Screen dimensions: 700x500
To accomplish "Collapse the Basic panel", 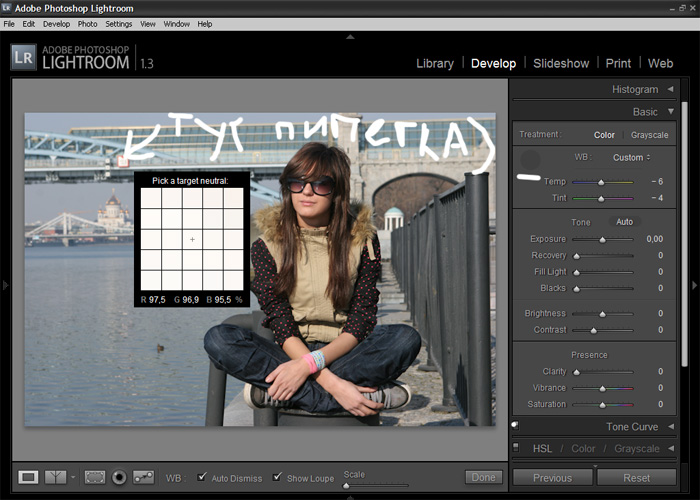I will (x=670, y=112).
